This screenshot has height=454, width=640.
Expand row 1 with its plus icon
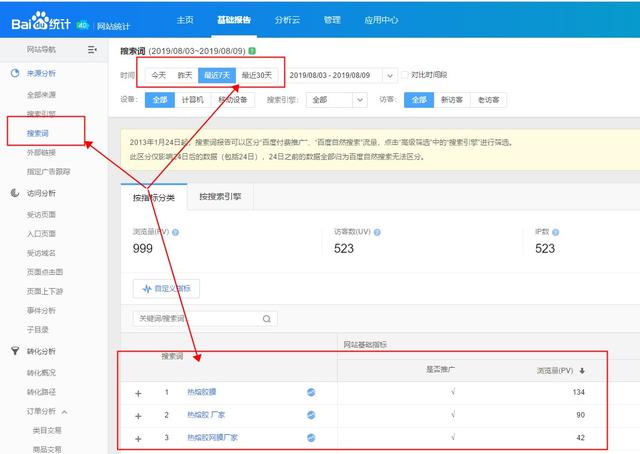point(138,393)
